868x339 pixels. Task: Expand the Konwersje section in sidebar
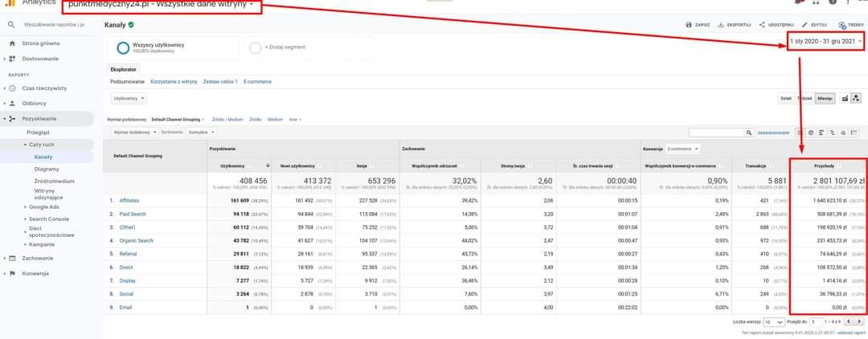35,273
